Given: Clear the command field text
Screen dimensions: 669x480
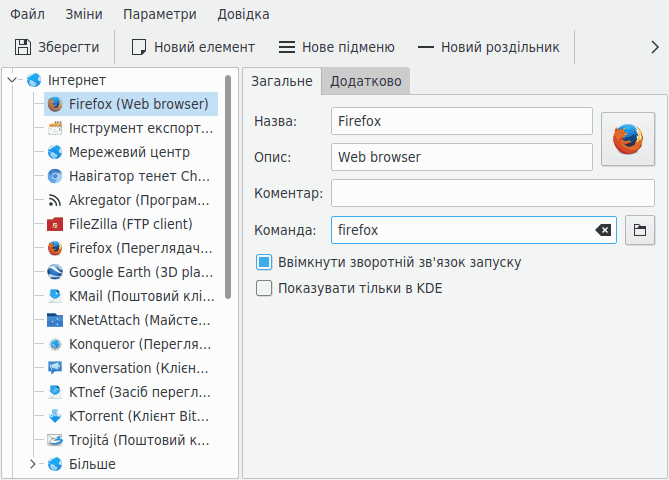Looking at the screenshot, I should tap(603, 230).
